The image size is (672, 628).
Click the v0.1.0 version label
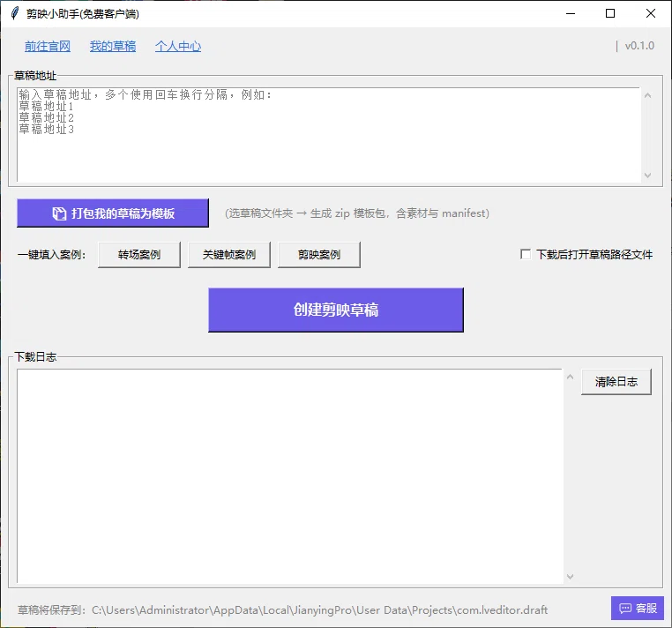point(639,46)
